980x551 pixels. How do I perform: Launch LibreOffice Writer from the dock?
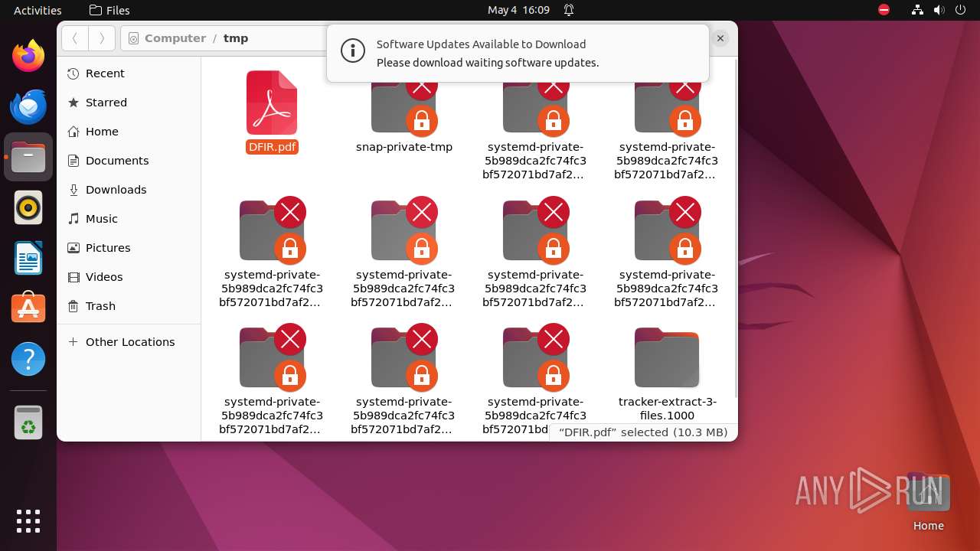pos(28,258)
